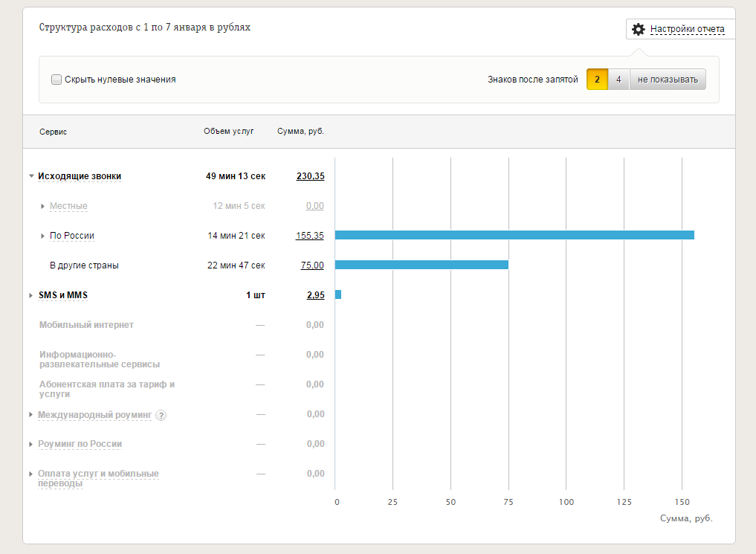Click the gear icon for report settings
Screen dimensions: 756x554
tap(638, 30)
